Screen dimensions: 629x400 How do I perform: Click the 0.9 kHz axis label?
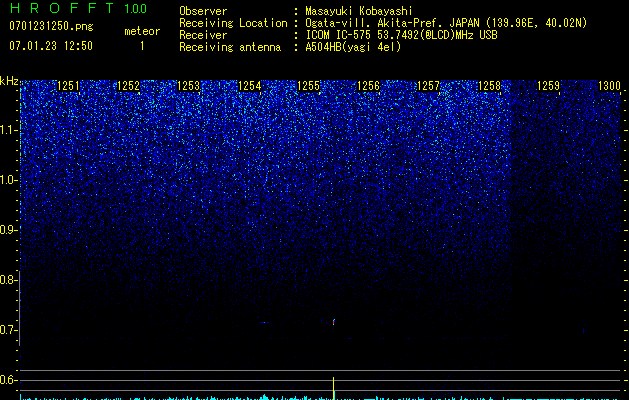click(8, 230)
